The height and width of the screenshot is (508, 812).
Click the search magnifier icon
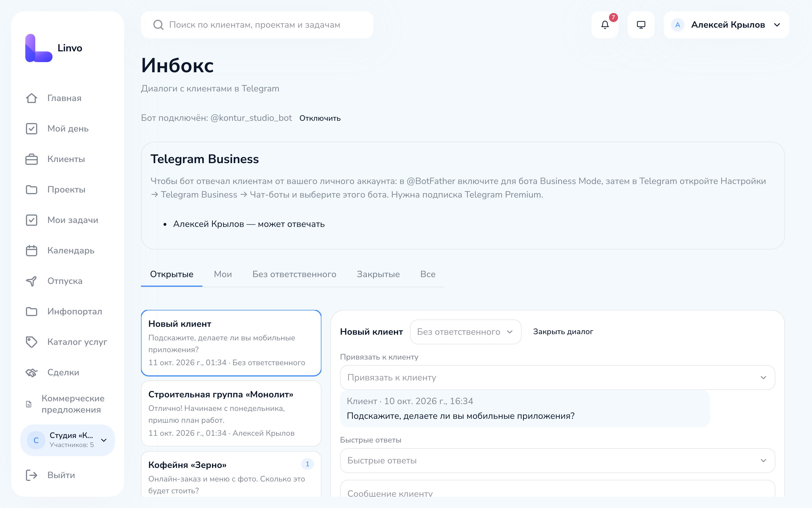pyautogui.click(x=158, y=25)
